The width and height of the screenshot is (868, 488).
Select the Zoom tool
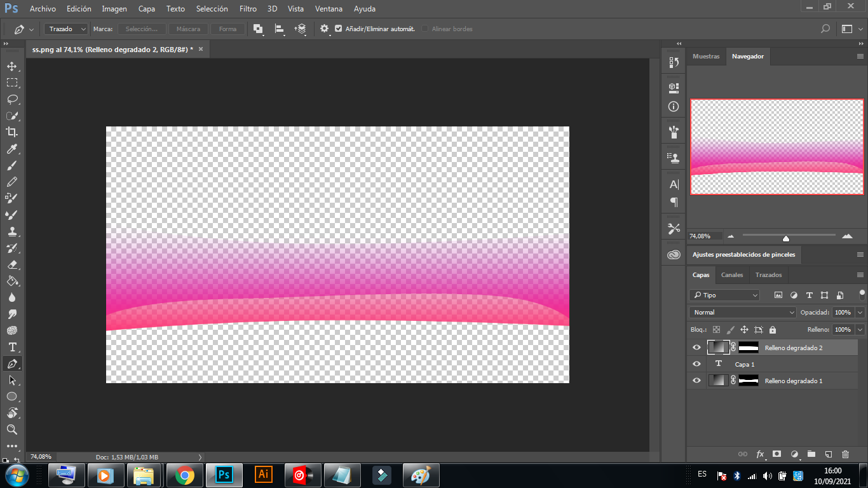(12, 430)
